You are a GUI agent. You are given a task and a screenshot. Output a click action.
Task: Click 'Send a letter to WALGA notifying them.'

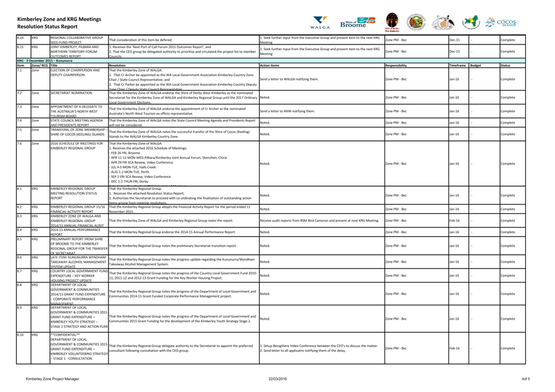pyautogui.click(x=289, y=79)
